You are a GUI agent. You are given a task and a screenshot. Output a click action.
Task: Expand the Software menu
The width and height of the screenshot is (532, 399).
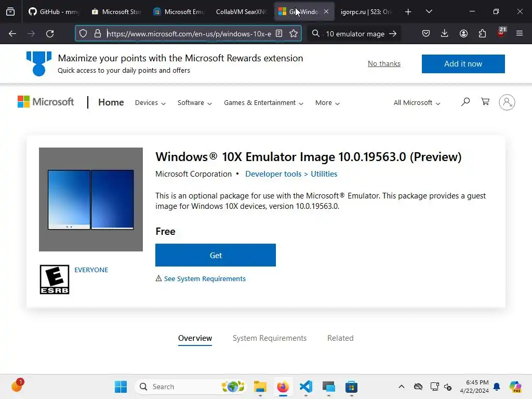click(195, 103)
